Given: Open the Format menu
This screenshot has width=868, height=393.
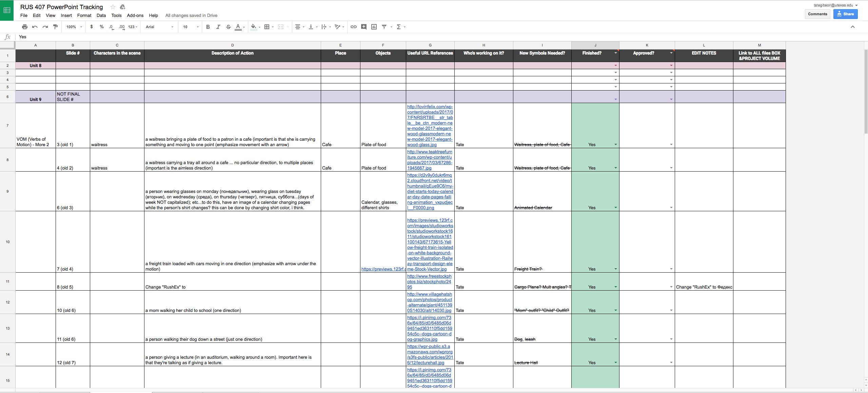Looking at the screenshot, I should click(84, 16).
